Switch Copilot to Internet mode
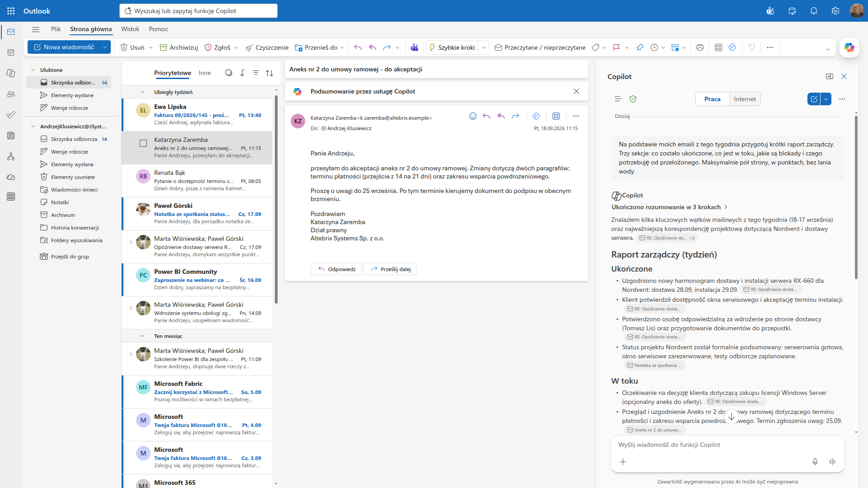The width and height of the screenshot is (868, 488). coord(745,99)
